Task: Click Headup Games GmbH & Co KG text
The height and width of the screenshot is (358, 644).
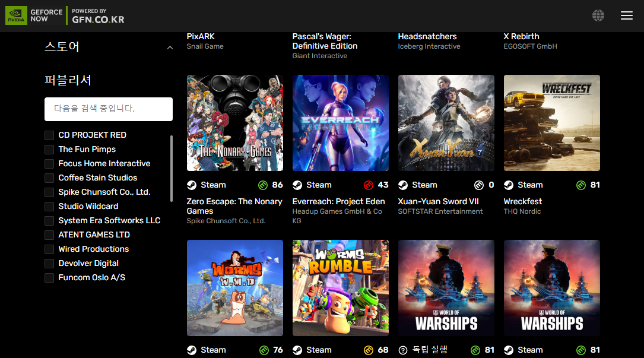Action: pos(337,216)
